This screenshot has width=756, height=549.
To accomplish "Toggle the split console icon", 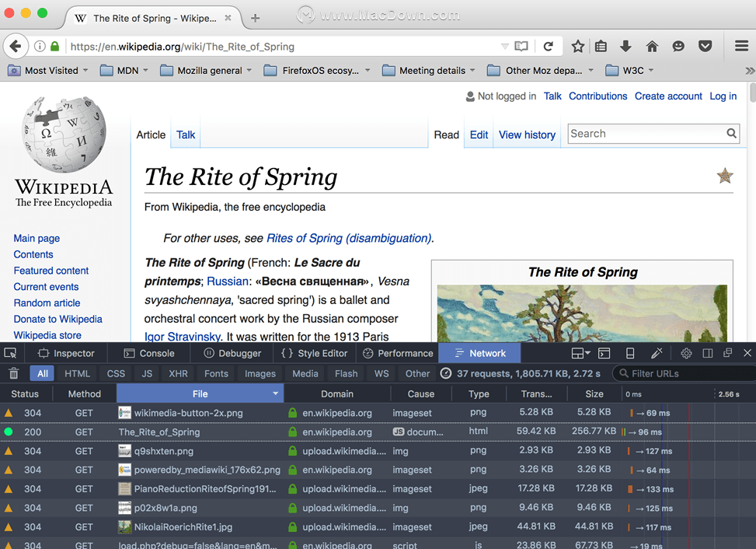I will pyautogui.click(x=604, y=353).
